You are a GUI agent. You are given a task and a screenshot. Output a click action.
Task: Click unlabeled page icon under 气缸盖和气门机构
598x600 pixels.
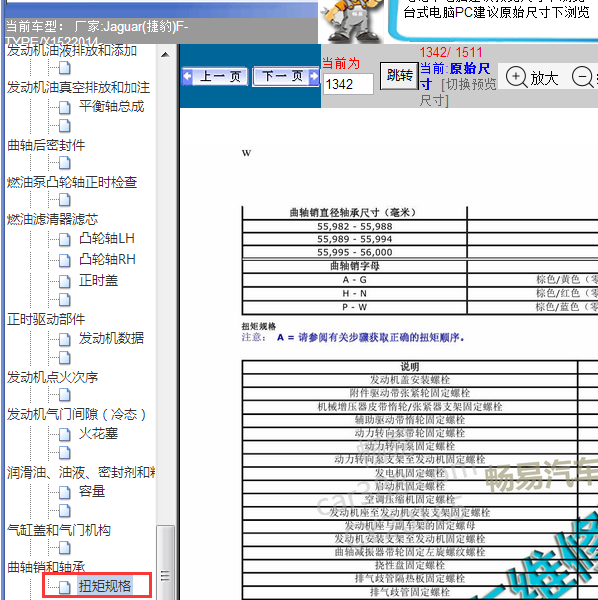[65, 548]
